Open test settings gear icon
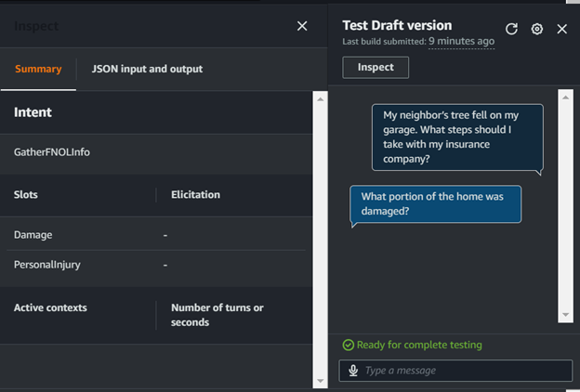Screen dimensions: 580x392 coord(536,29)
